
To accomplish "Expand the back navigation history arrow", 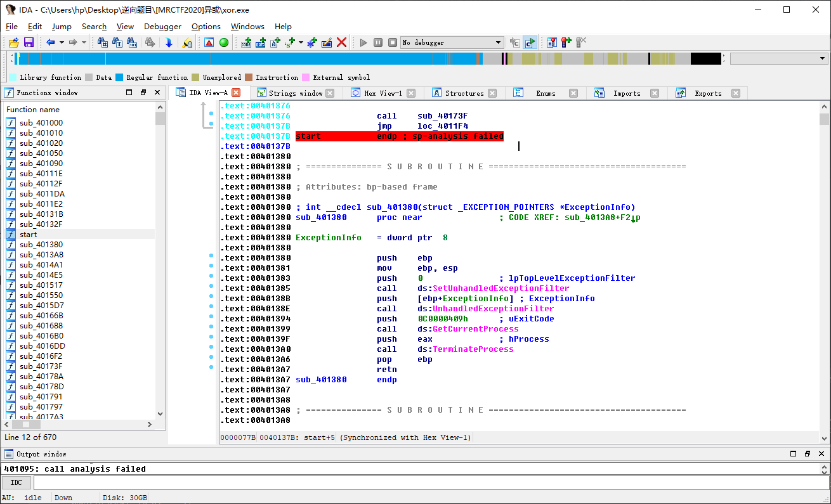I will point(62,42).
